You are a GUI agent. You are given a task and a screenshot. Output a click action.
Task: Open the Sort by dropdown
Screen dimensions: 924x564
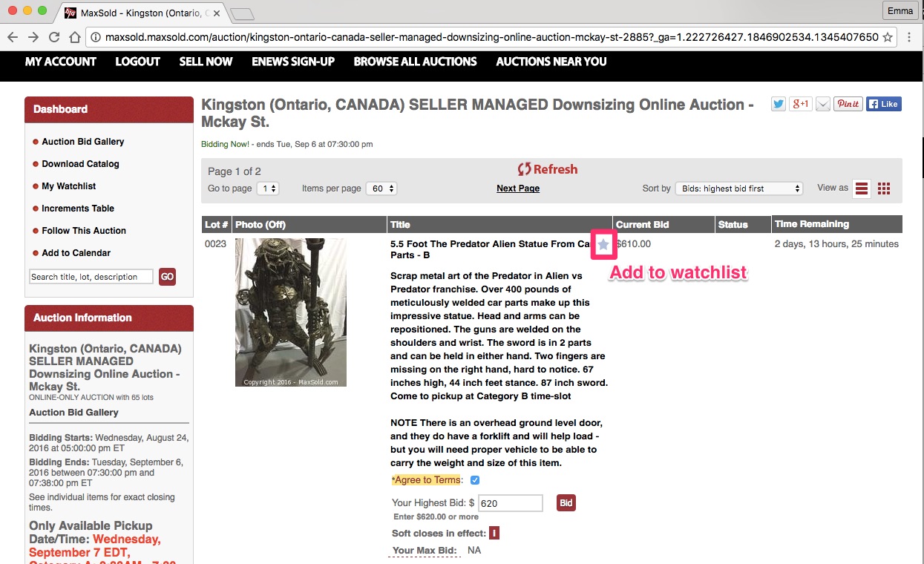pos(739,188)
